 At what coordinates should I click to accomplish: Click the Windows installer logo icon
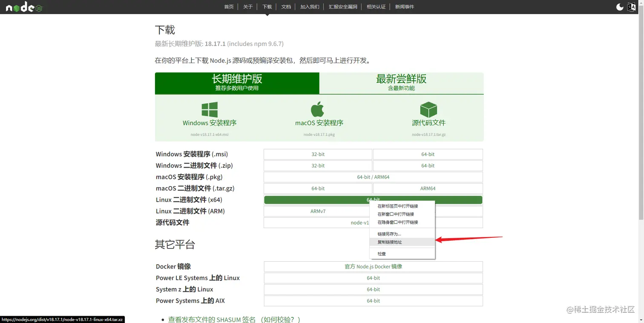210,110
